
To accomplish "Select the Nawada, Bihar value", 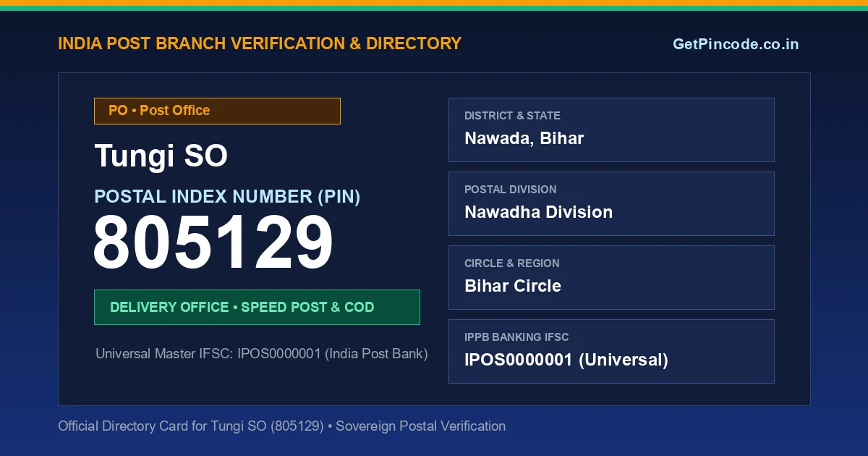I will point(524,138).
